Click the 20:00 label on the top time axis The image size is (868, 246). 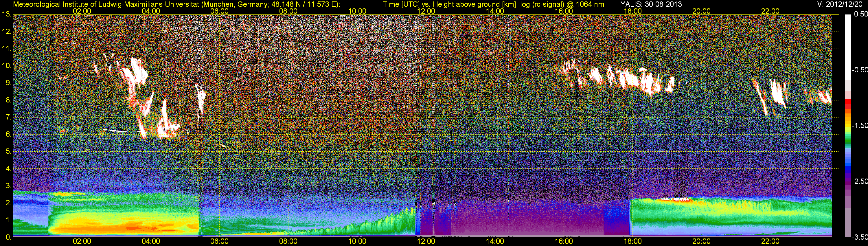[x=702, y=11]
